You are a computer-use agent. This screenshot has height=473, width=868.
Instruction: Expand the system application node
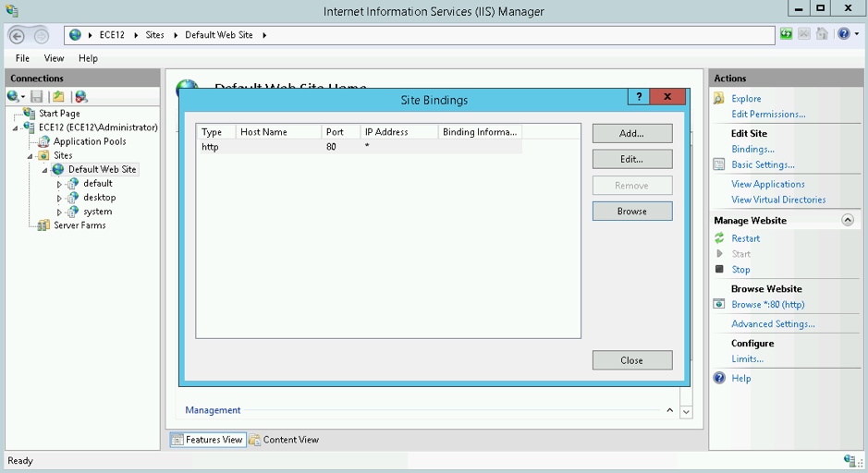tap(59, 212)
